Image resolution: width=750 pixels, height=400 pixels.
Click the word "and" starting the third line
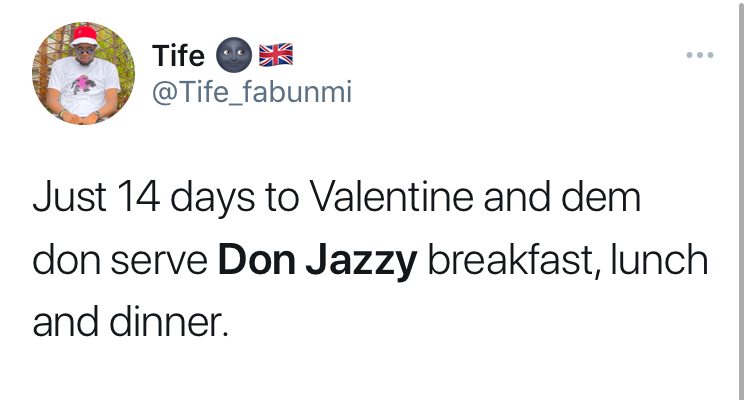coord(62,324)
